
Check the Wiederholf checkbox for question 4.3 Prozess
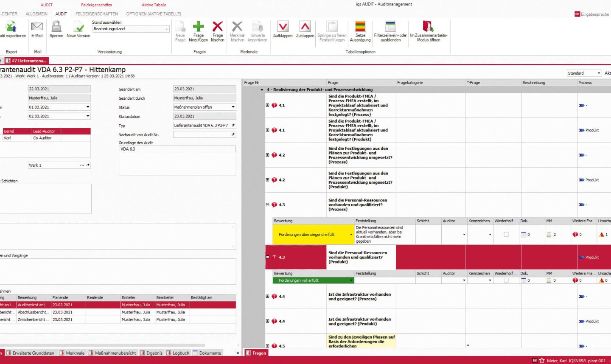505,234
